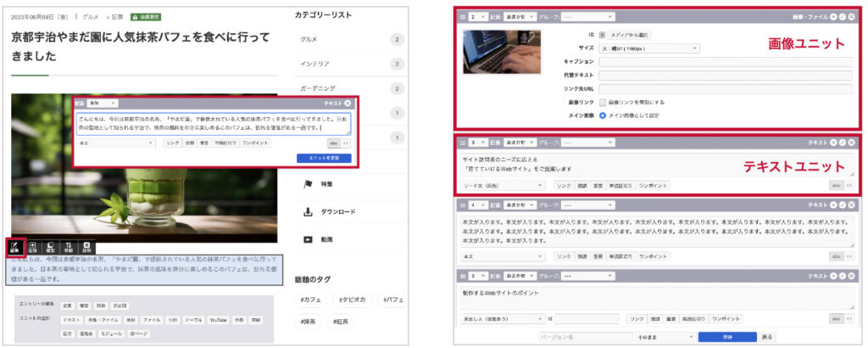
Task: Click the small ID icon beside メディアから選択
Action: pos(603,35)
